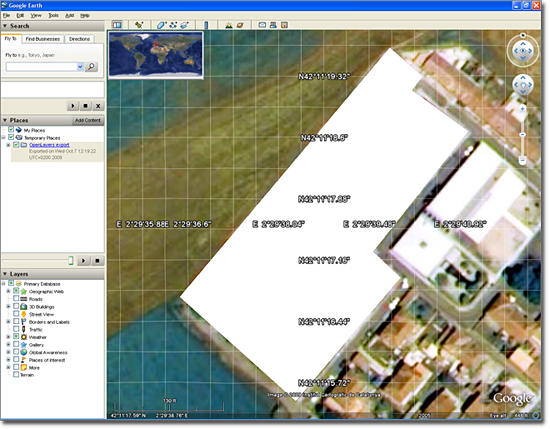Image resolution: width=550 pixels, height=429 pixels.
Task: Open the Fly To dropdown arrow
Action: [80, 67]
